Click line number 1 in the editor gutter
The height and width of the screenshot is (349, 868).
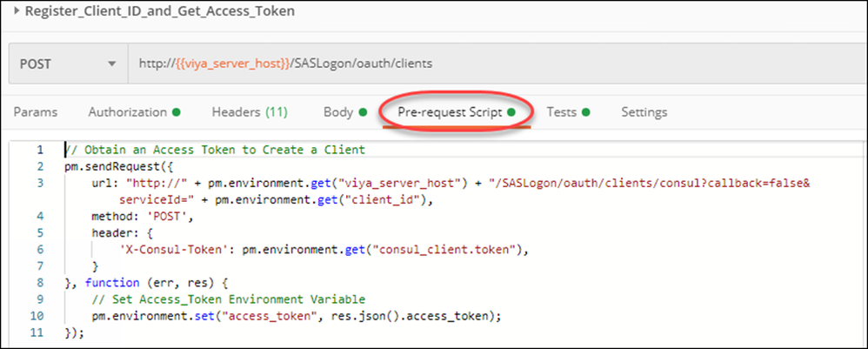[40, 150]
